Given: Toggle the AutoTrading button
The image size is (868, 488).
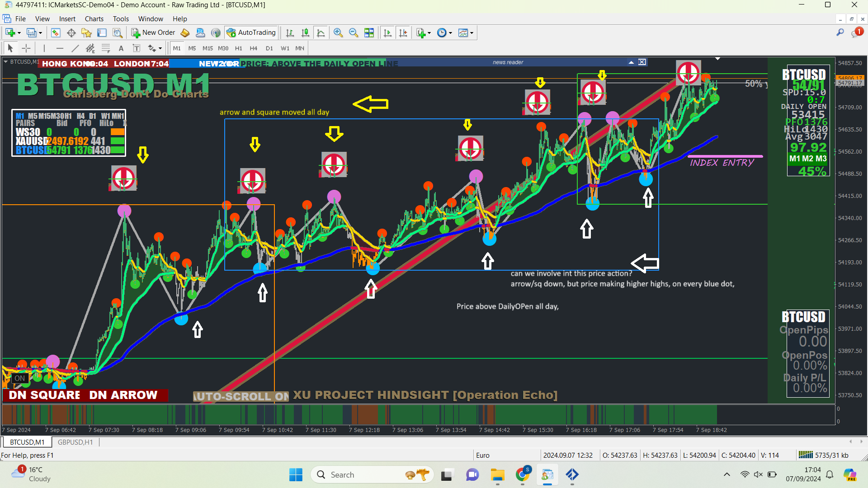Looking at the screenshot, I should pyautogui.click(x=251, y=33).
